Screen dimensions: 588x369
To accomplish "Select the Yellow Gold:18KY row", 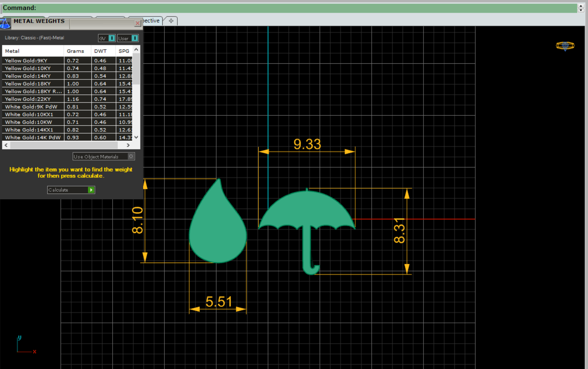I will pos(33,84).
